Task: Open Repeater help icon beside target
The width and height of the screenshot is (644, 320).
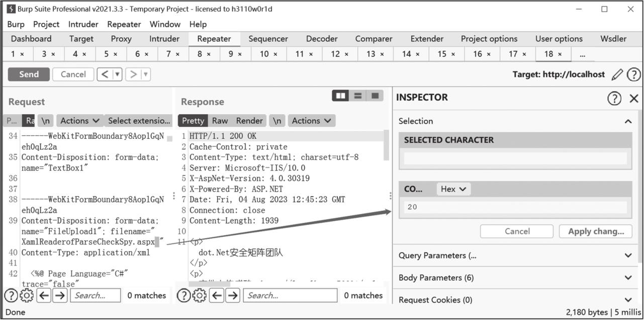Action: coord(634,75)
